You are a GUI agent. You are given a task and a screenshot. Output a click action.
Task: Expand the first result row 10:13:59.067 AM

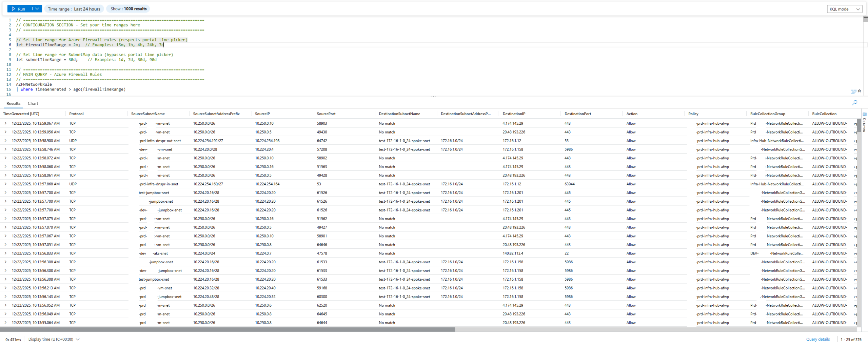point(5,123)
